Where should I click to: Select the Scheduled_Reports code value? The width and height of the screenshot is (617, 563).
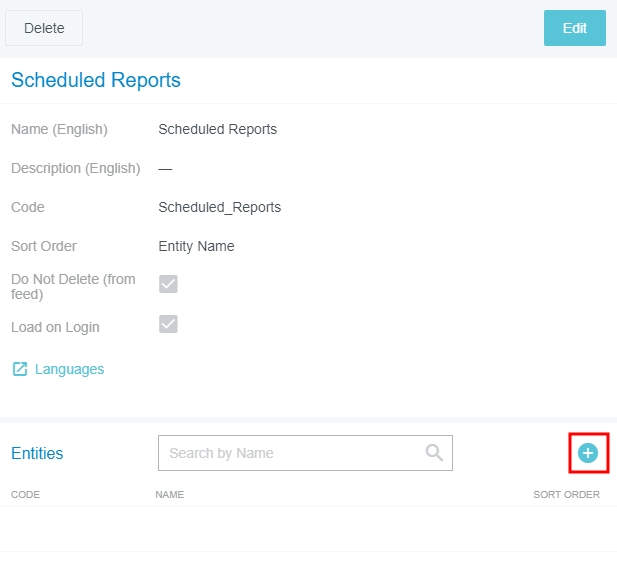219,207
